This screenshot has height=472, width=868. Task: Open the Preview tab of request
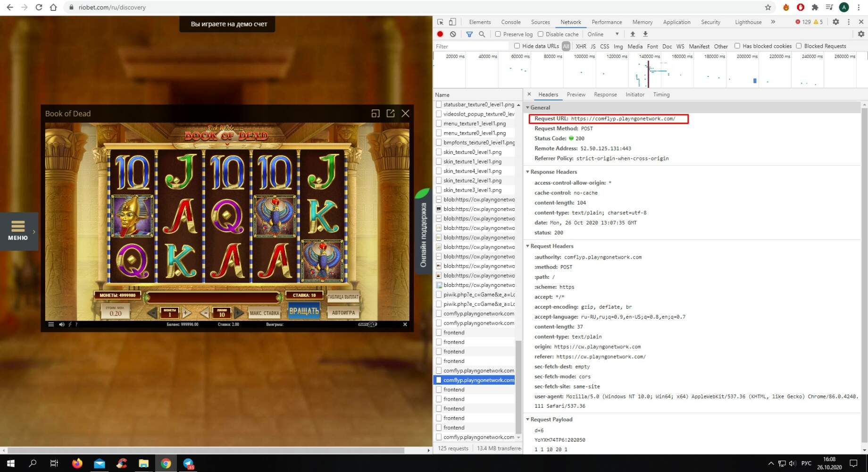(576, 94)
